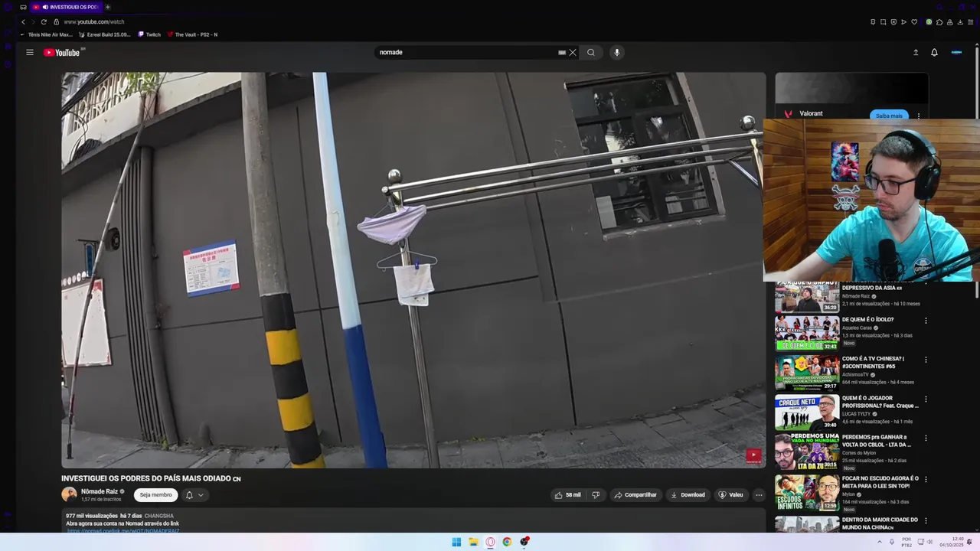Click the upload/create icon in YouTube header

tap(916, 52)
